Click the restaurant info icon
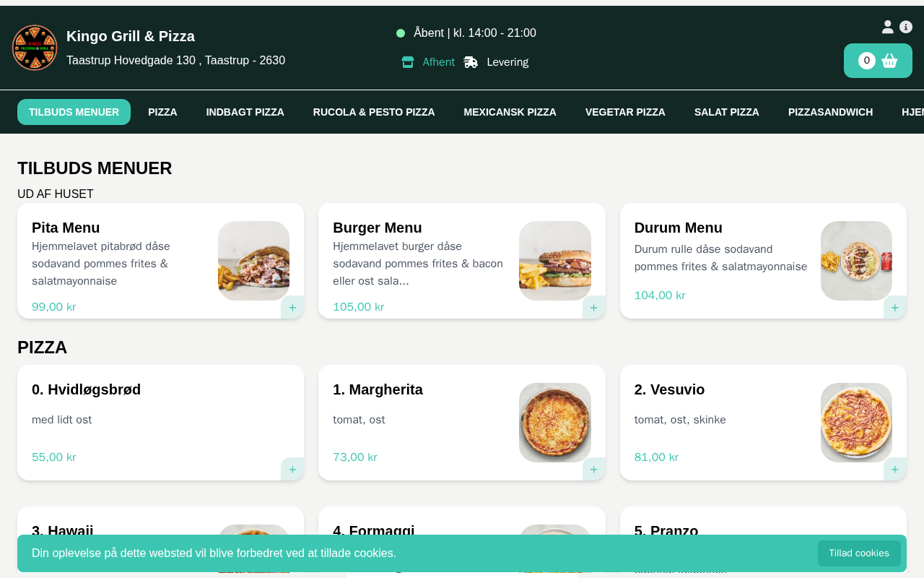Screen dimensions: 924x578 906,27
